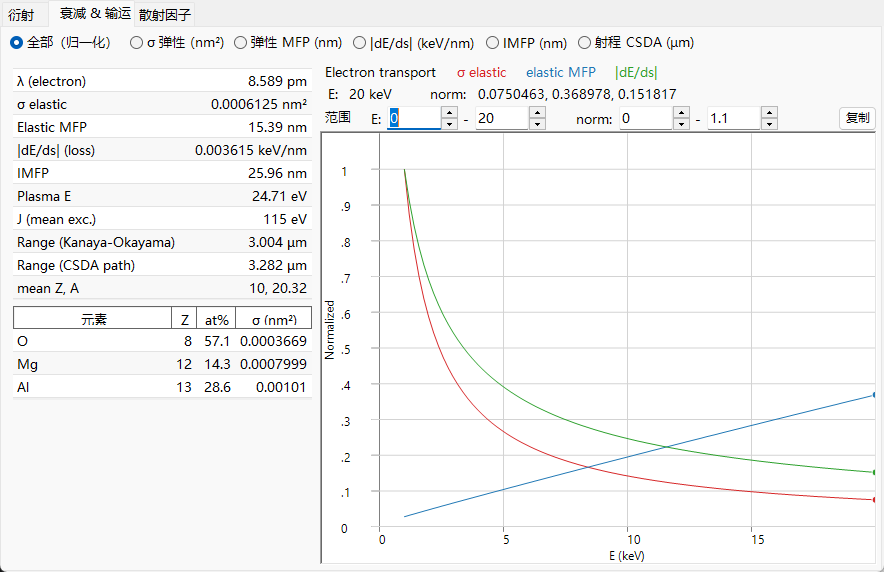Increase the E range minimum spinner
Viewport: 884px width, 572px height.
pos(449,112)
